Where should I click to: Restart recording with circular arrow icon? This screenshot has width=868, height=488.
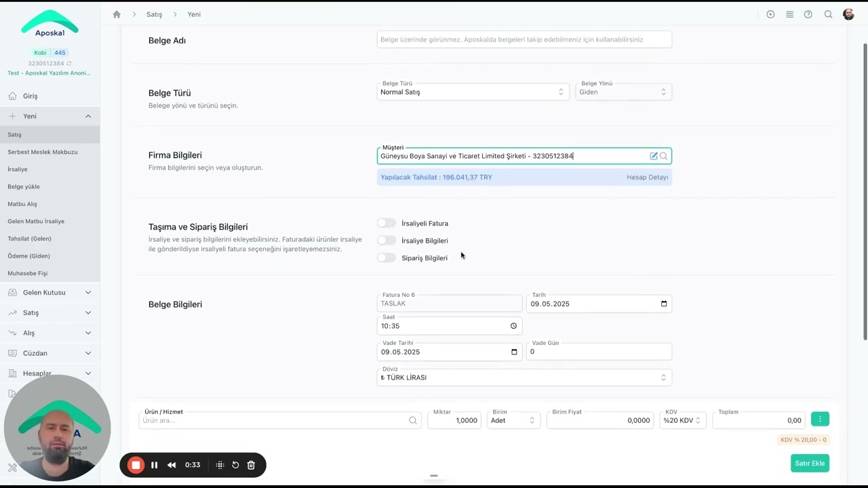pos(235,465)
